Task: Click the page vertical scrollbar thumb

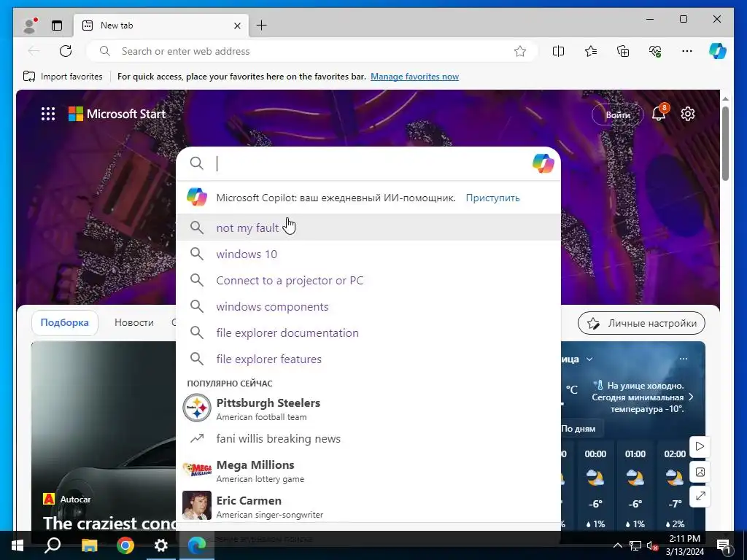Action: (725, 144)
